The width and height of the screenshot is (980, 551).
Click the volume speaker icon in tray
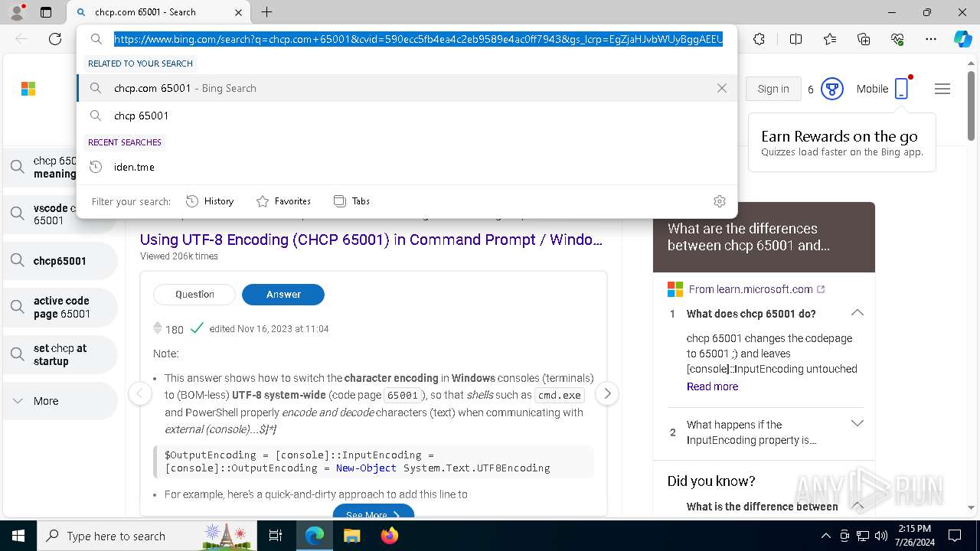coord(881,536)
